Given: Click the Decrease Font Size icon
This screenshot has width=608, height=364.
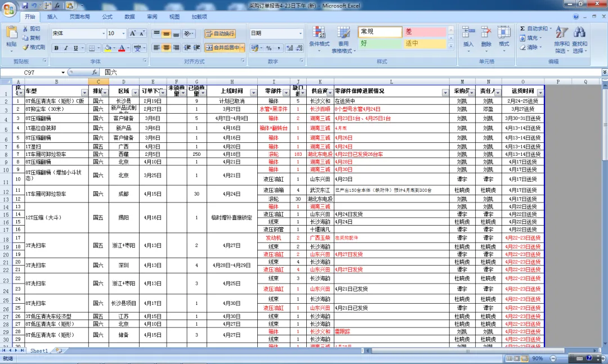Looking at the screenshot, I should pos(142,33).
